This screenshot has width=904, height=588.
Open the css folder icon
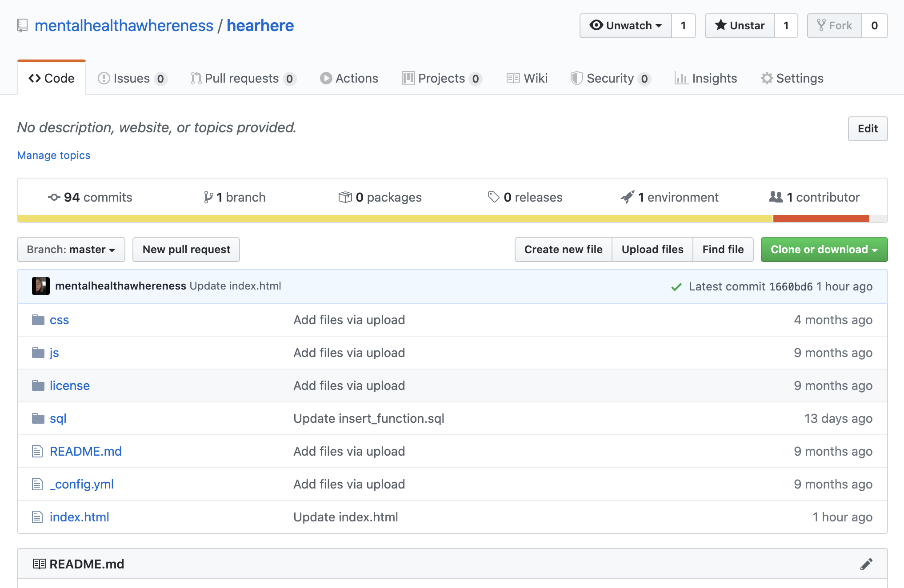[38, 320]
